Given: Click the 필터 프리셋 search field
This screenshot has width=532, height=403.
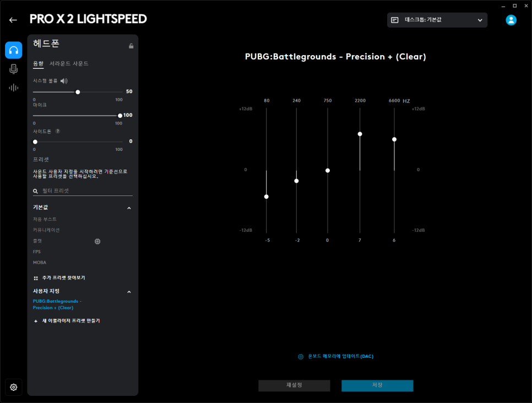Looking at the screenshot, I should click(85, 190).
